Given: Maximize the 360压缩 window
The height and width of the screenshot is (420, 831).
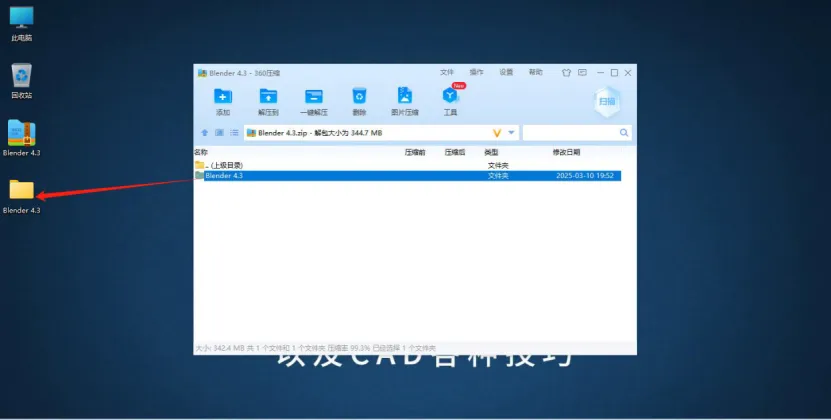Looking at the screenshot, I should tap(614, 73).
